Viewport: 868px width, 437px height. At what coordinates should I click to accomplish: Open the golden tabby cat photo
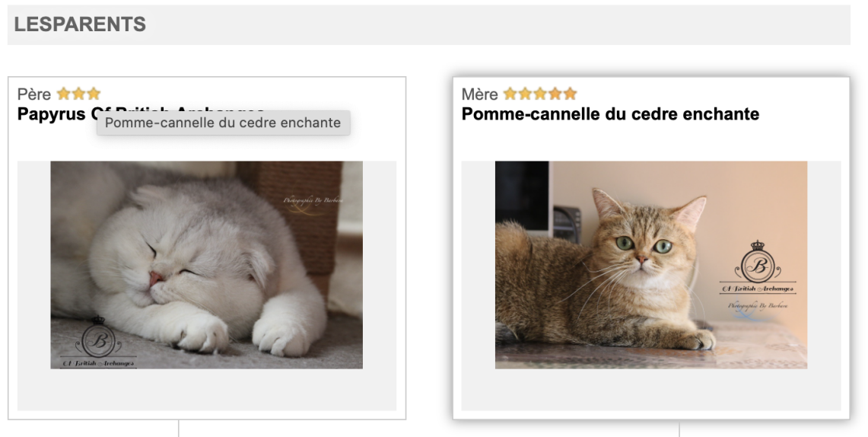pos(651,265)
